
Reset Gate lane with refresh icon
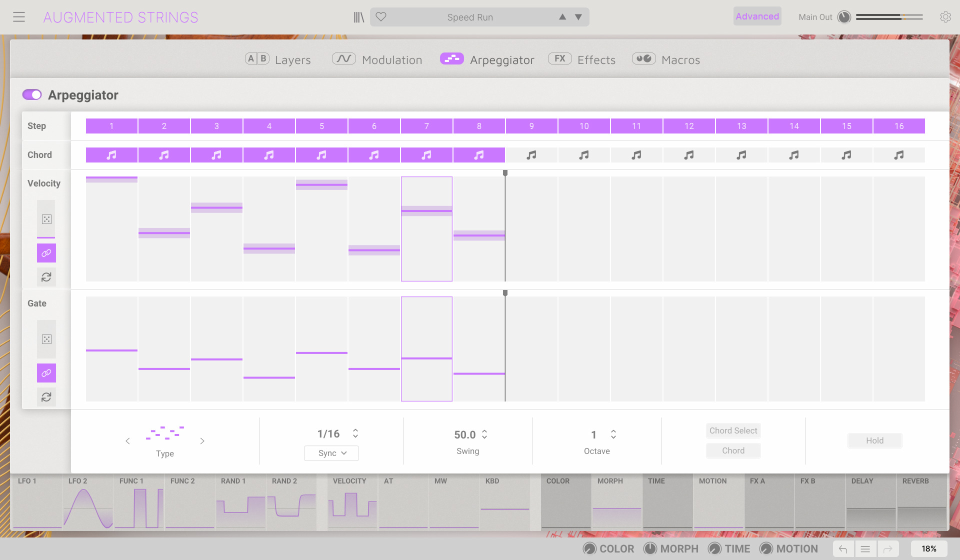46,397
